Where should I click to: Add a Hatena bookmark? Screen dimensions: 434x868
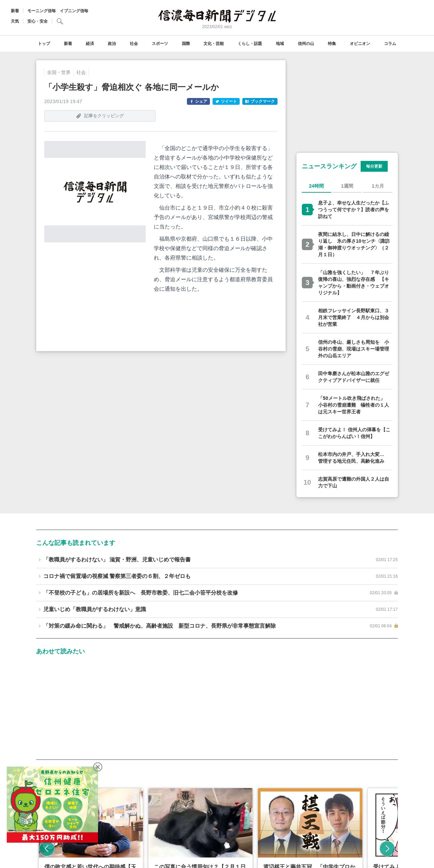[x=260, y=101]
